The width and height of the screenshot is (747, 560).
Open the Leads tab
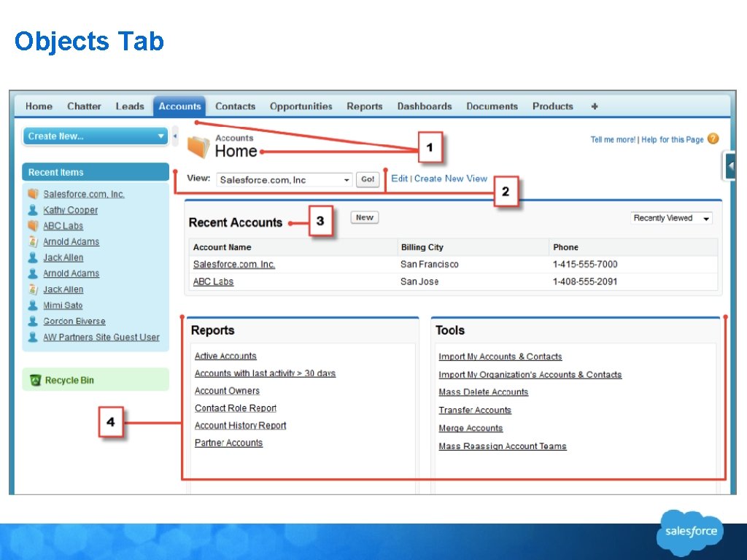(130, 106)
